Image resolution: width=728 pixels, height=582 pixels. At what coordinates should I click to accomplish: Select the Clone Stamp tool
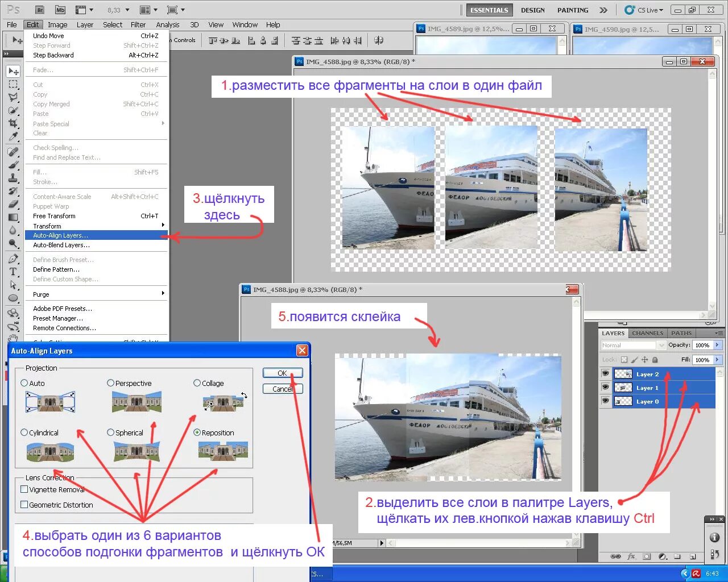tap(13, 178)
